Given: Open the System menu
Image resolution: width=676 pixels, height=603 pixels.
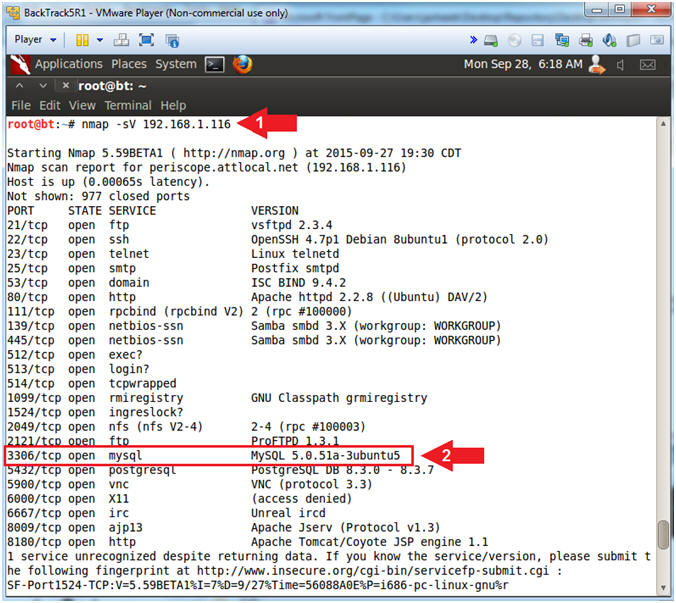Looking at the screenshot, I should [175, 64].
